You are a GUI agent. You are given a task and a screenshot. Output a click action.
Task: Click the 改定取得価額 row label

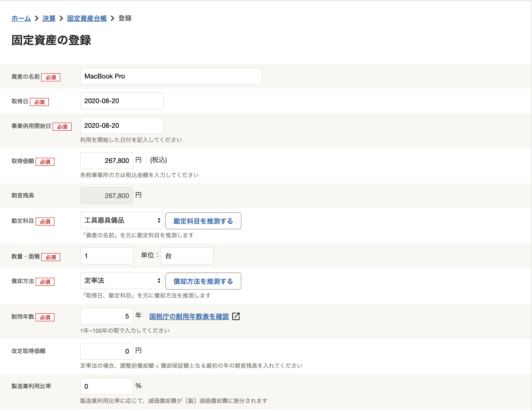[28, 351]
